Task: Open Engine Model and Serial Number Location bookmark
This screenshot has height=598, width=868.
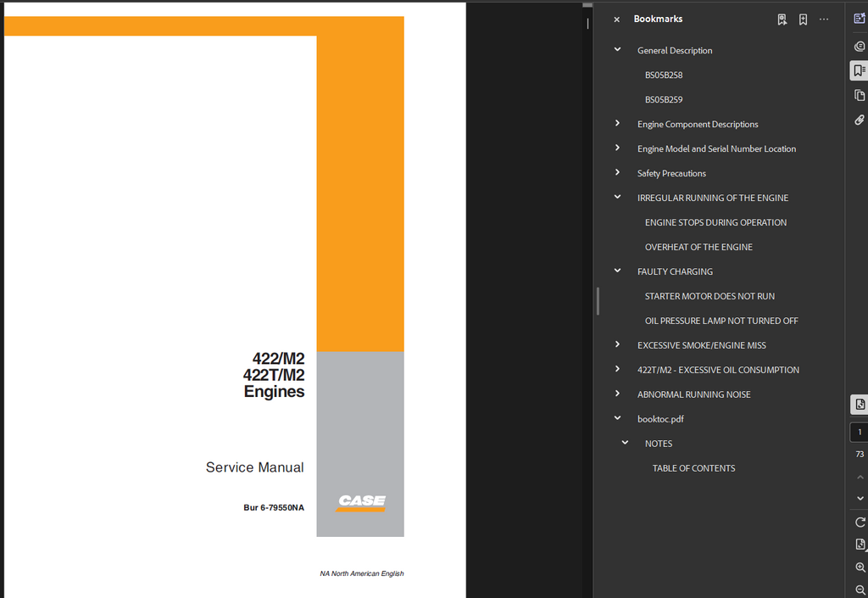Action: coord(716,149)
